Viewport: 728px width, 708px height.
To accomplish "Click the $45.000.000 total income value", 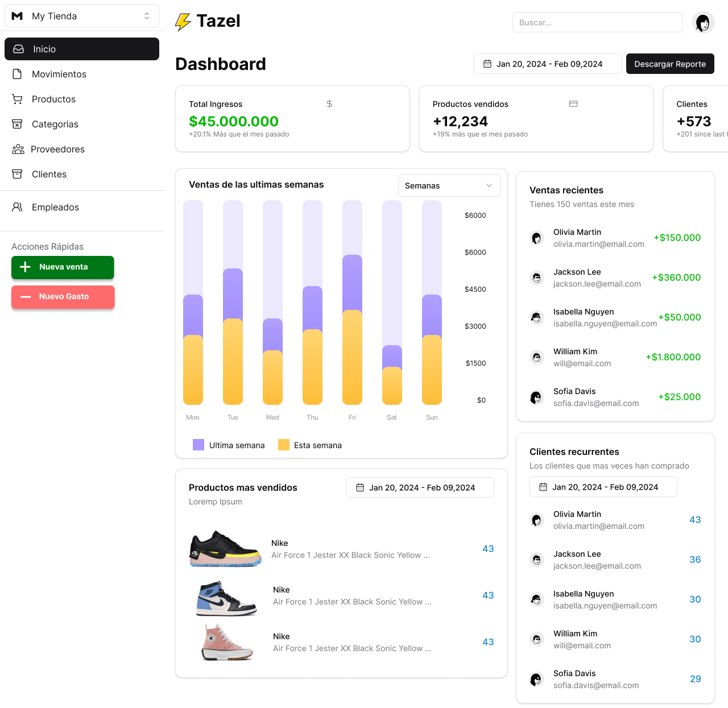I will point(234,121).
